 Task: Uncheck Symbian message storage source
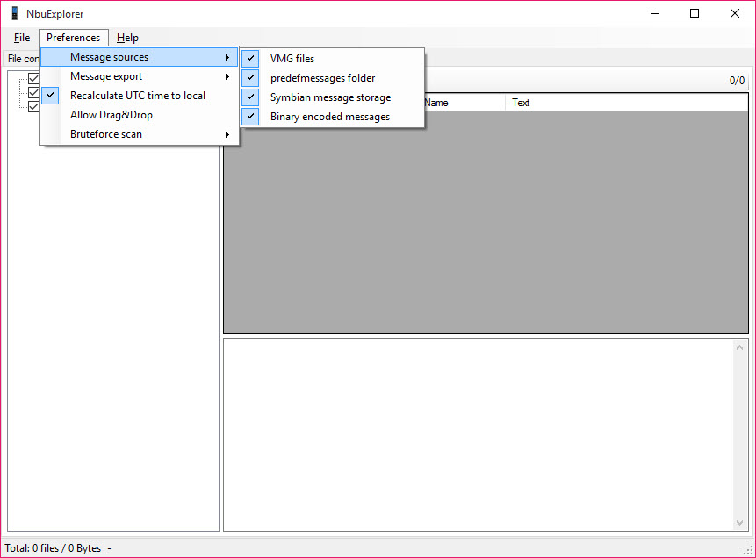tap(333, 97)
